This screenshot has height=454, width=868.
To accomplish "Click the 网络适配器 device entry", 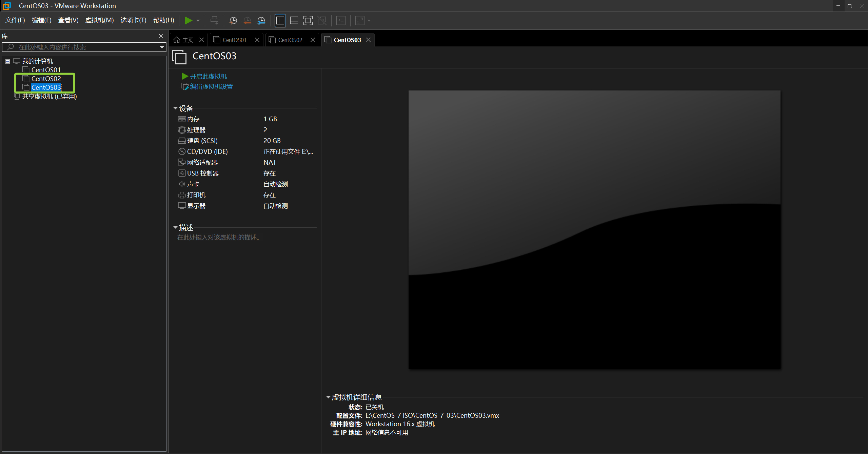I will pyautogui.click(x=202, y=162).
